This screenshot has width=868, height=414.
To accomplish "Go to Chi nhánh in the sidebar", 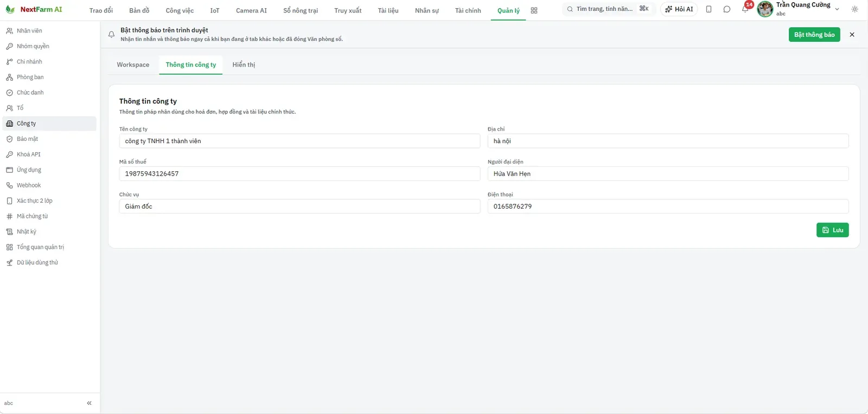I will tap(49, 62).
